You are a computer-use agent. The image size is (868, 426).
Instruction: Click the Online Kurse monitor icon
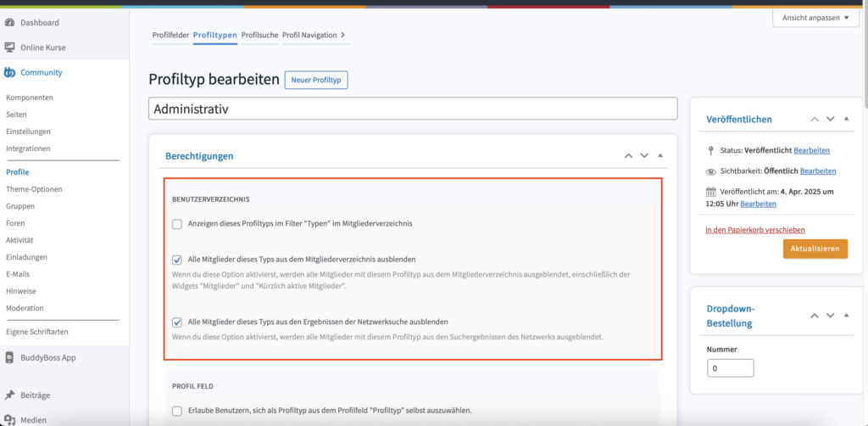[10, 48]
